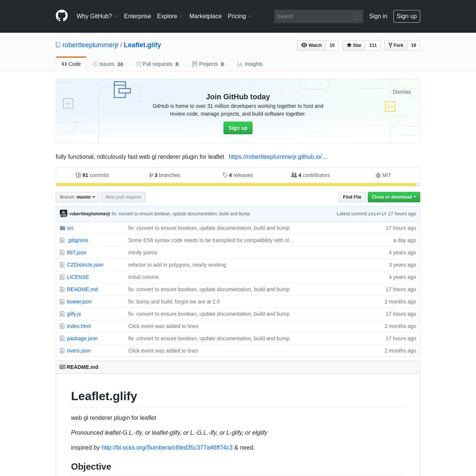The width and height of the screenshot is (476, 476).
Task: Click the package.json file icon
Action: click(62, 338)
